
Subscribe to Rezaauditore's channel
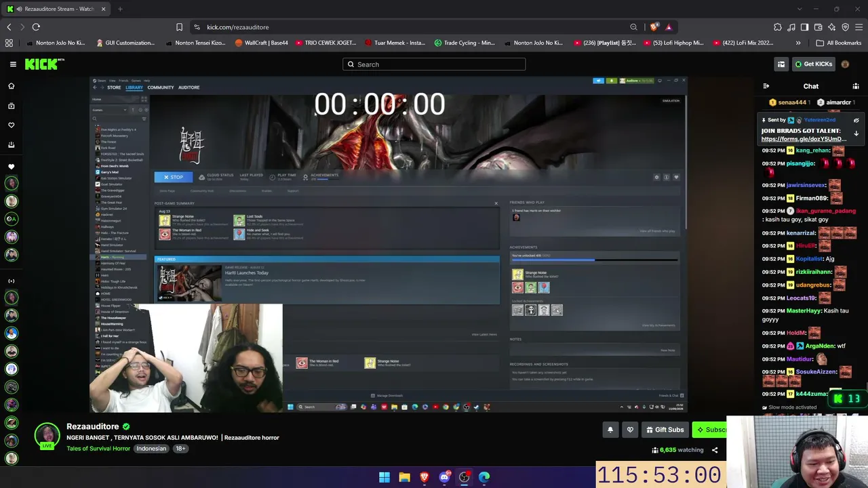pos(710,430)
